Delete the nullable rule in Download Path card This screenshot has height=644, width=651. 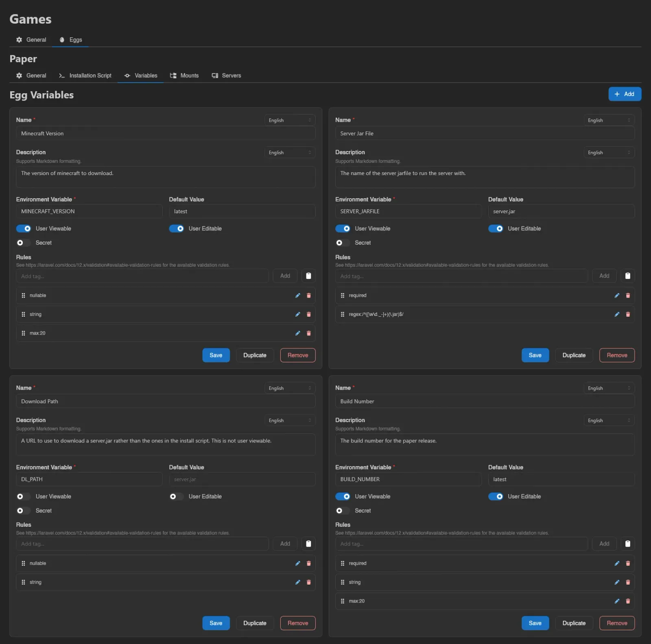(309, 563)
